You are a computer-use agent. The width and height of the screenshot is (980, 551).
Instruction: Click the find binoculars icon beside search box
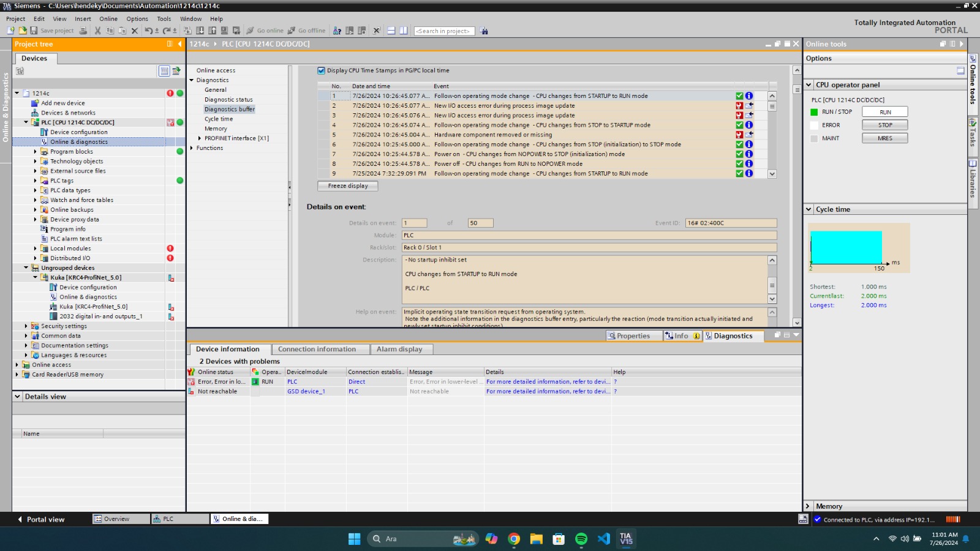pos(484,31)
